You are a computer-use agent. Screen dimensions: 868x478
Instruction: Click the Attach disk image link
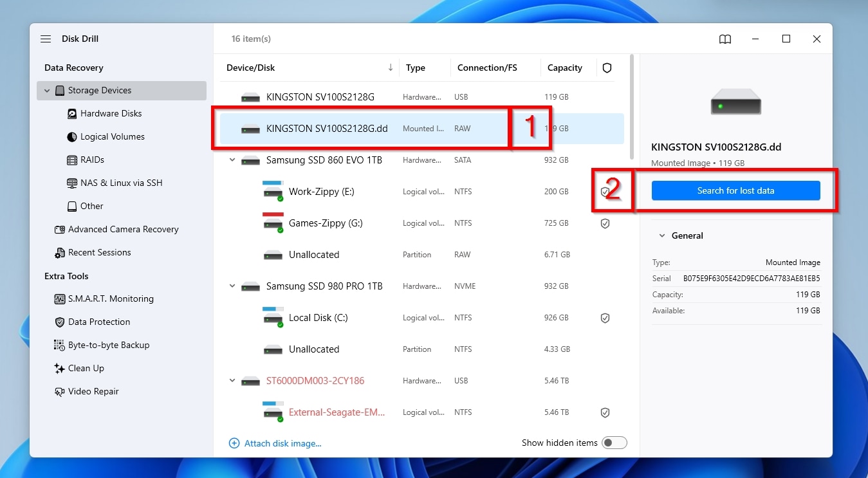[275, 443]
